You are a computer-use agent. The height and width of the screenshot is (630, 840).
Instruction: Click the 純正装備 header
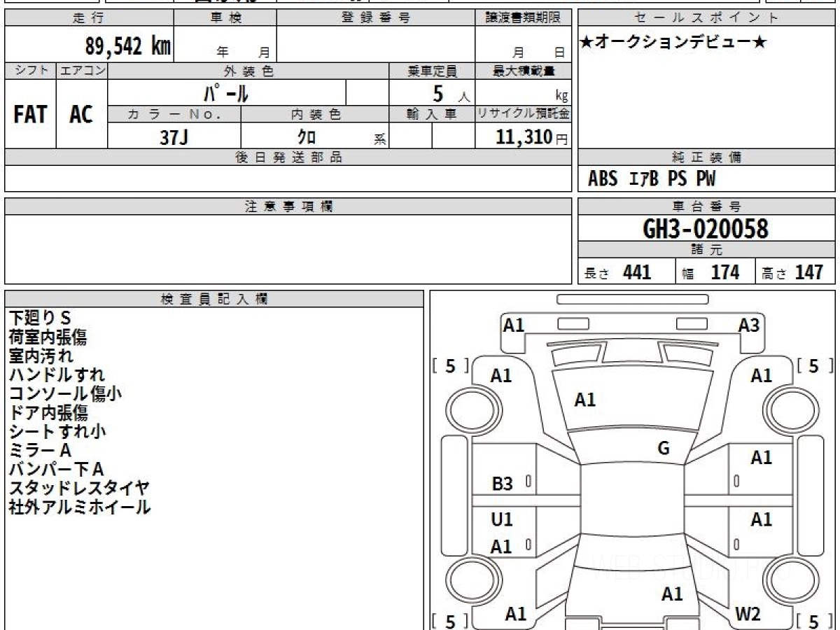pos(707,157)
